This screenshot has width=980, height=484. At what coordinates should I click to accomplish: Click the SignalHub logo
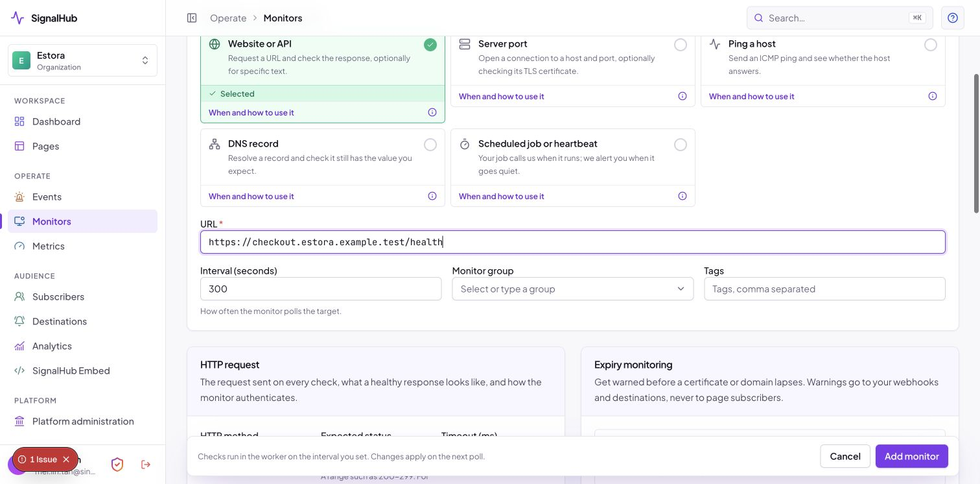point(44,18)
